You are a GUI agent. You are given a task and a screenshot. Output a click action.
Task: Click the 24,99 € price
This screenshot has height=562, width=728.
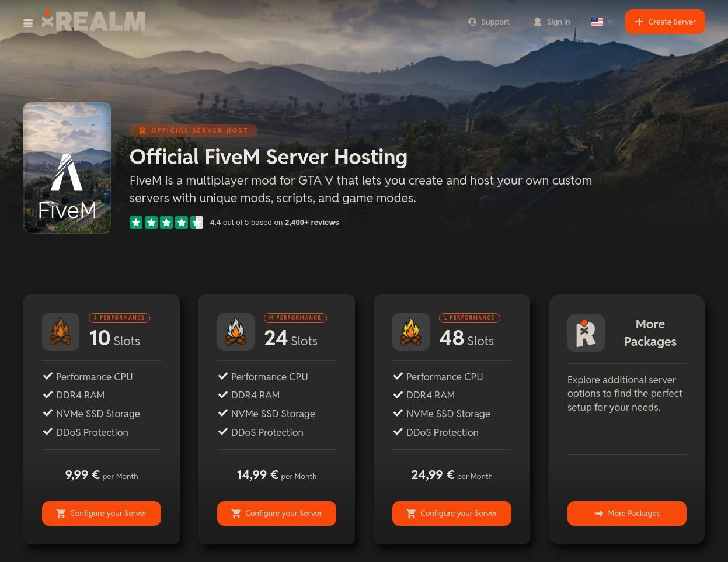433,475
